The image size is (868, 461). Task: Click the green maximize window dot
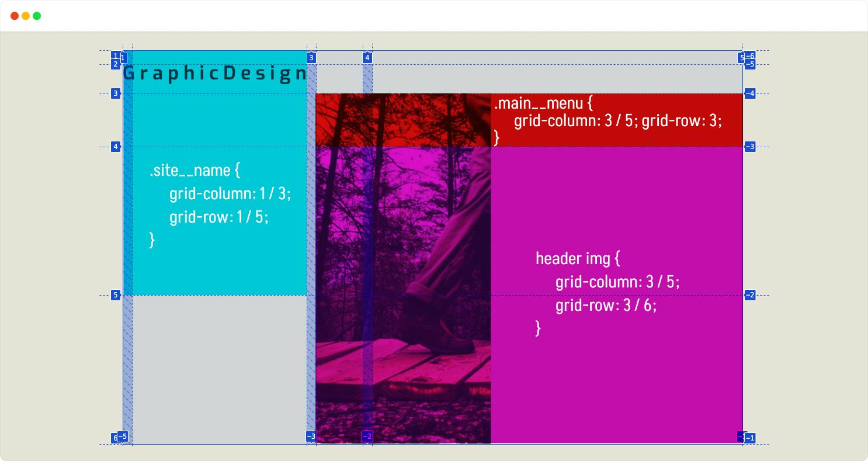click(x=37, y=16)
